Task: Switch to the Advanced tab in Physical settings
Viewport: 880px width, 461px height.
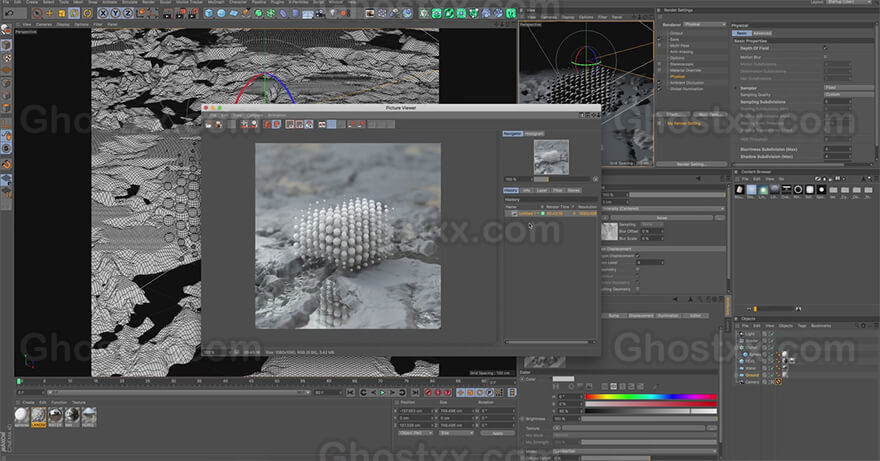Action: tap(762, 33)
